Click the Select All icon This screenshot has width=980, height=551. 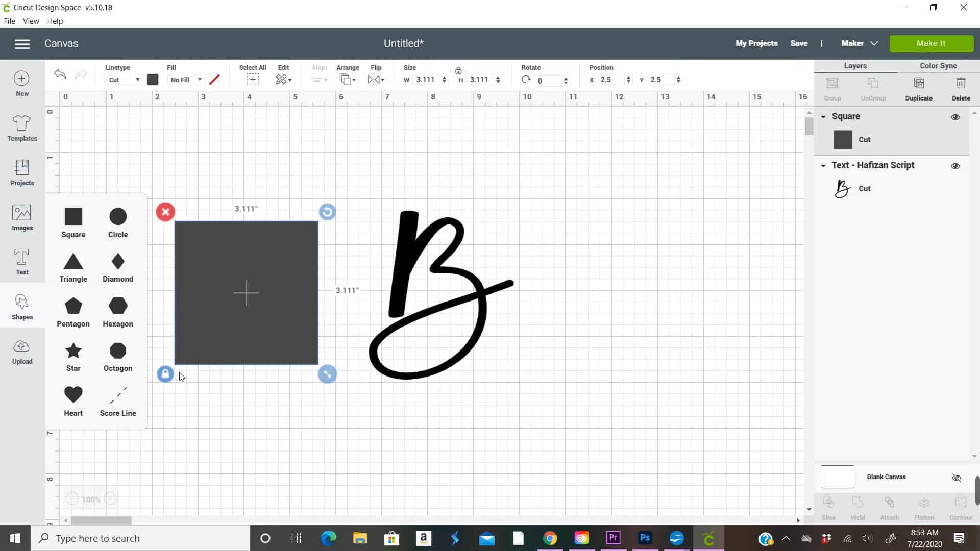point(253,80)
